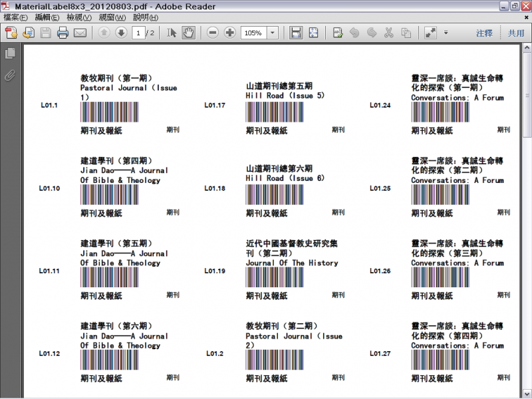Open the 注釋 comment pane
The image size is (532, 399).
484,33
